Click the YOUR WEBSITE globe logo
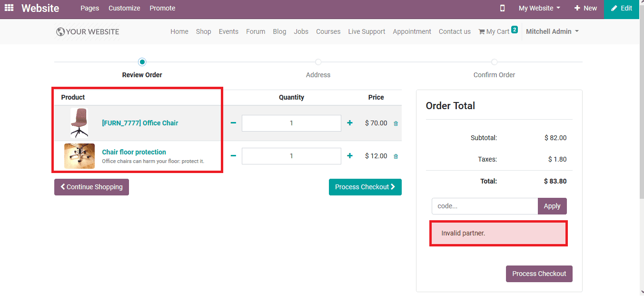Viewport: 644px width, 296px height. pos(87,31)
